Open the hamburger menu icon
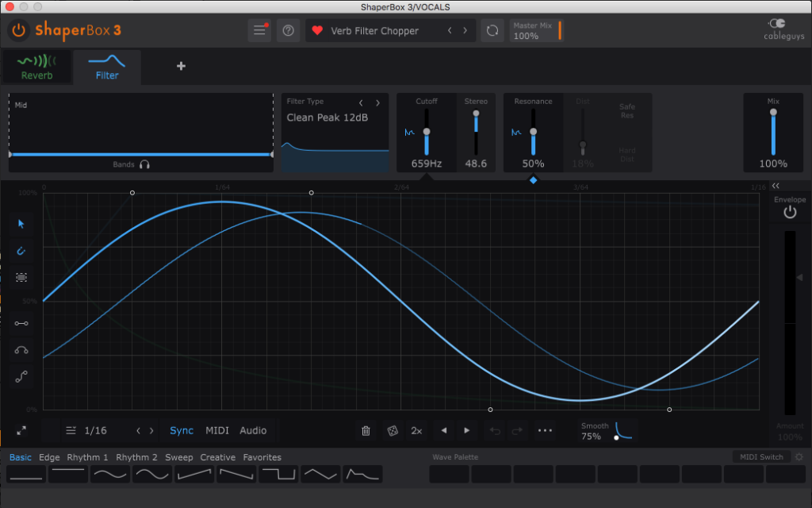The image size is (812, 508). pos(259,31)
